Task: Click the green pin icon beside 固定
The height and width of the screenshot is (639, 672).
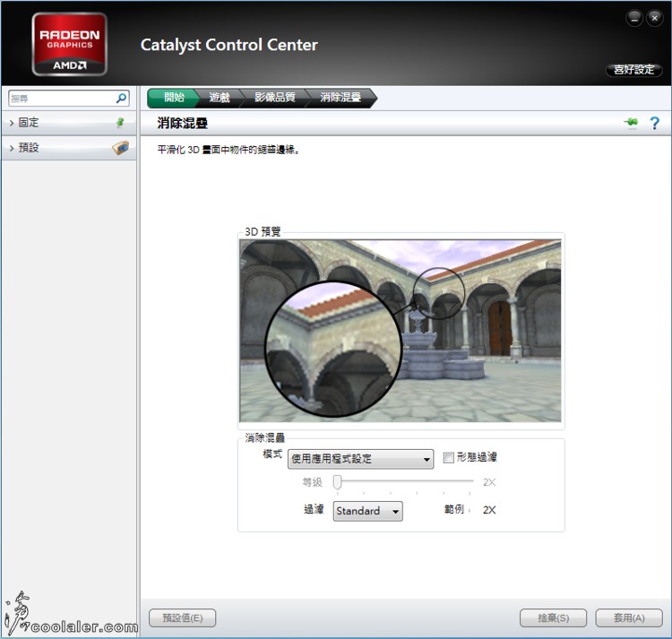Action: (120, 123)
